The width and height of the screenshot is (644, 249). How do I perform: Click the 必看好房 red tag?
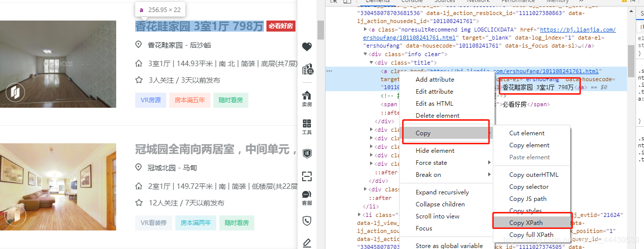click(280, 26)
